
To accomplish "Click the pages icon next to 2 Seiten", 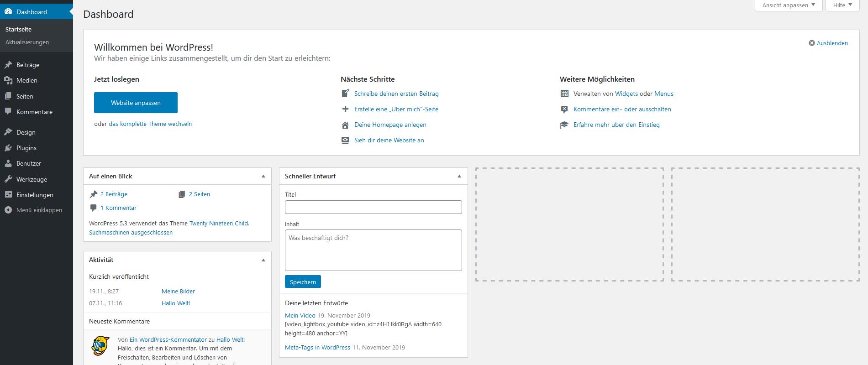I will 182,194.
